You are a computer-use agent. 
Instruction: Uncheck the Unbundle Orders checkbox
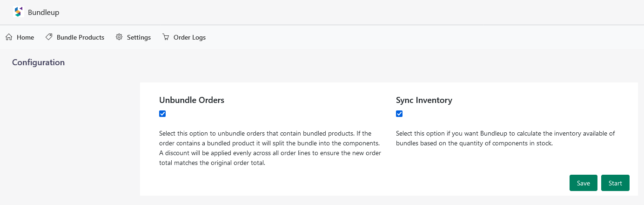(x=162, y=114)
